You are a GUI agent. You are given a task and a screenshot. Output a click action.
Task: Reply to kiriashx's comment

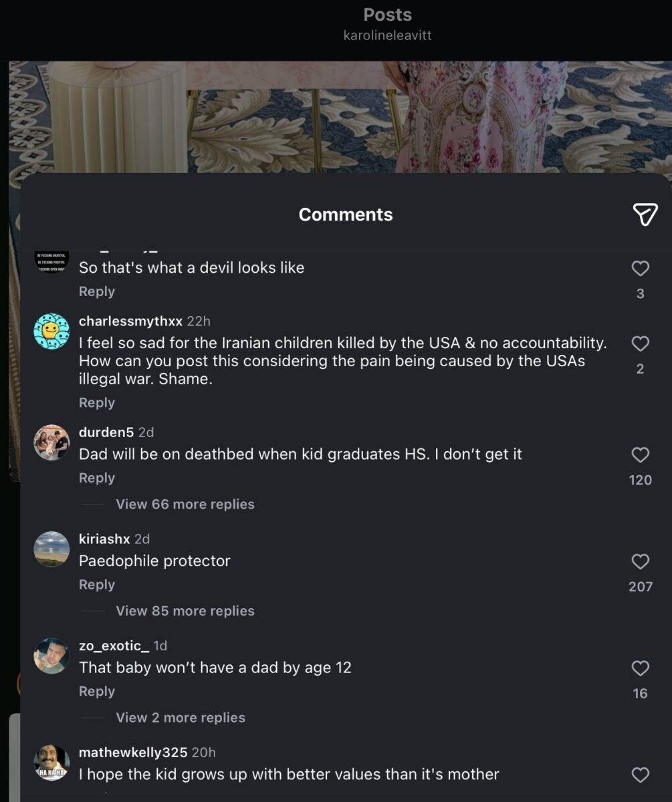tap(97, 585)
